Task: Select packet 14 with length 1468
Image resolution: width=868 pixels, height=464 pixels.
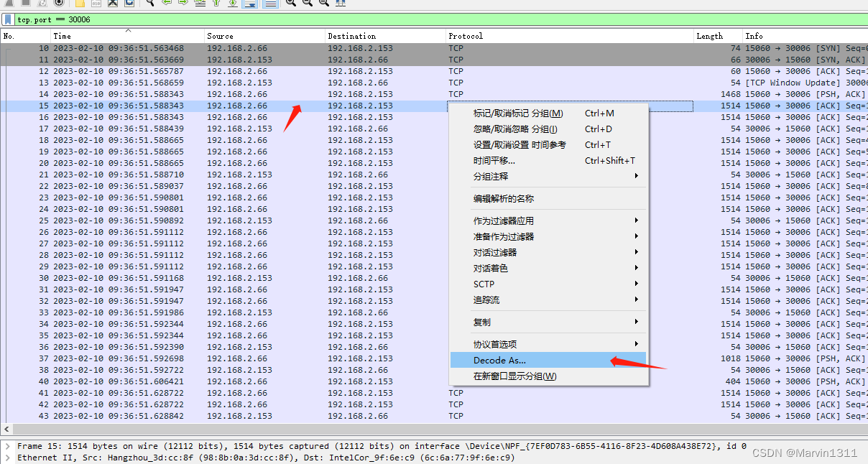Action: click(434, 94)
